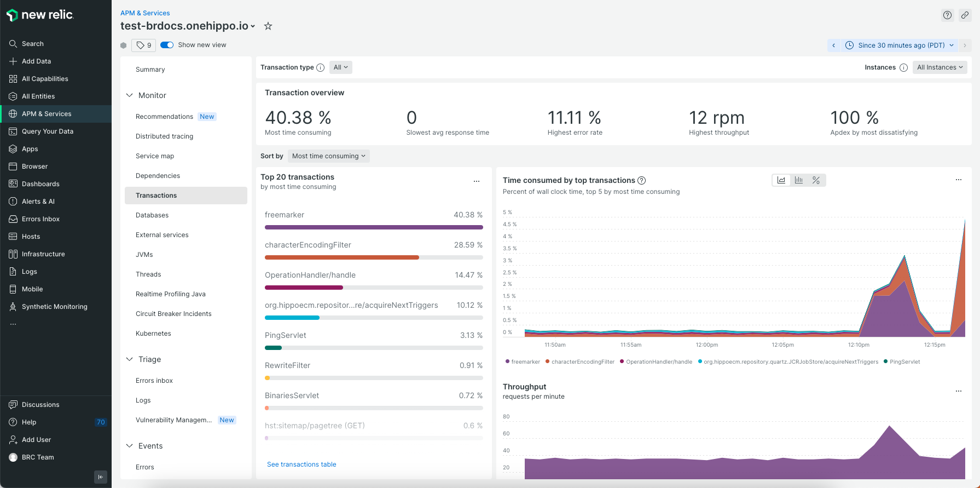Screen dimensions: 980x488
Task: Click Time consumed chart help icon
Action: point(642,180)
